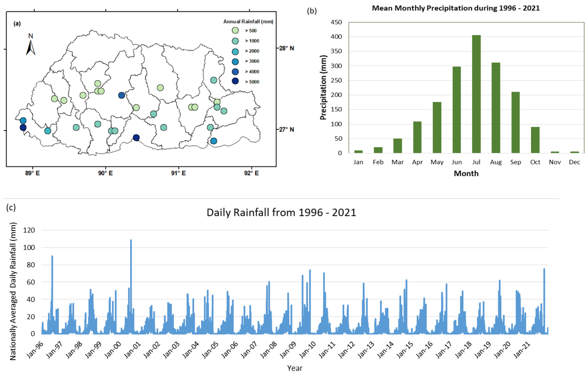Screen dimensions: 588x378
Task: Click the >4000 legend circle
Action: pos(235,72)
